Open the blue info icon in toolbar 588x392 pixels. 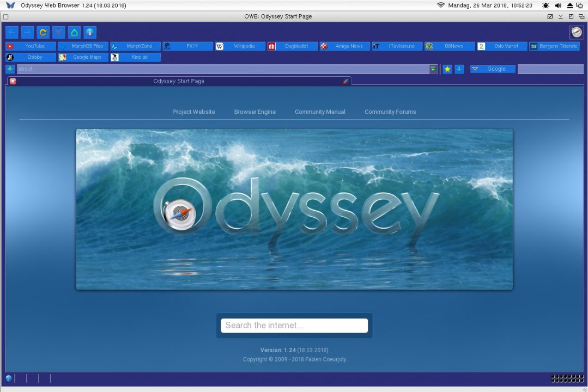90,32
